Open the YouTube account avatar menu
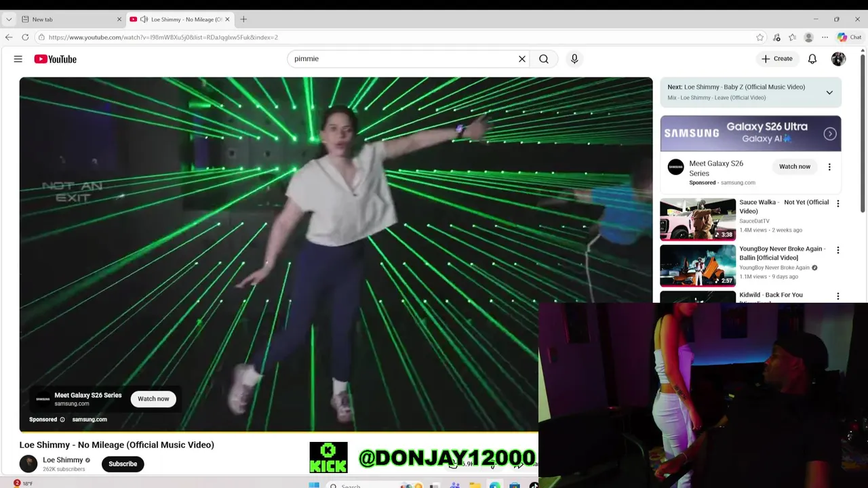This screenshot has width=868, height=488. pyautogui.click(x=839, y=59)
